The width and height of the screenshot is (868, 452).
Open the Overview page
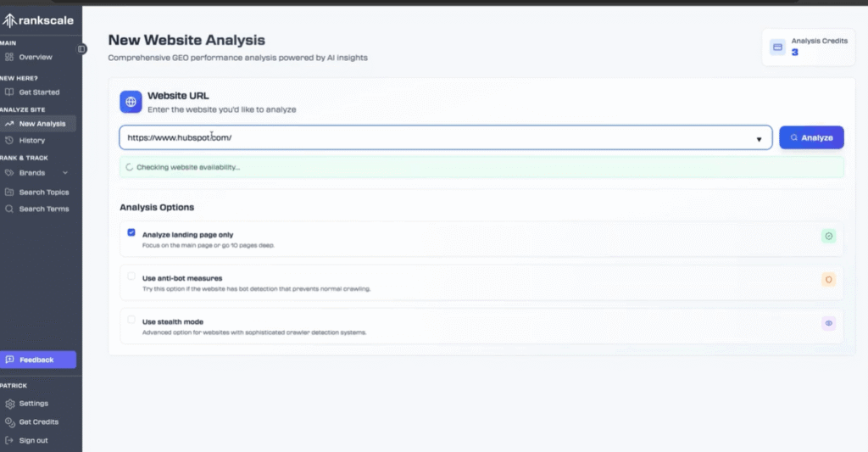click(x=37, y=57)
